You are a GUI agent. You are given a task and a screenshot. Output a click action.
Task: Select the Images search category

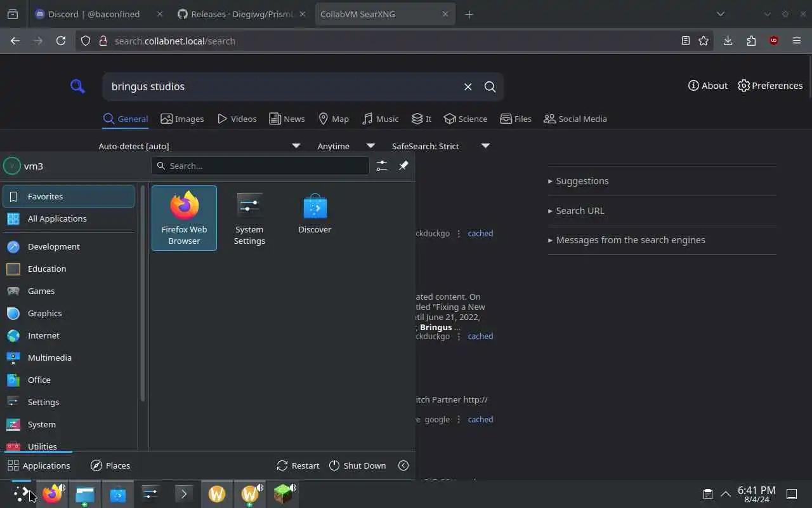[182, 119]
